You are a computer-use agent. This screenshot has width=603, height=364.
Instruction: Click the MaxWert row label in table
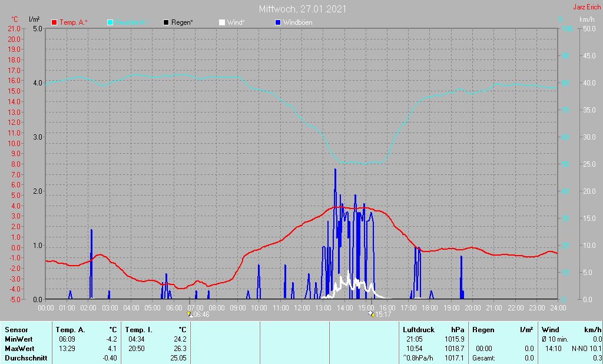click(20, 349)
